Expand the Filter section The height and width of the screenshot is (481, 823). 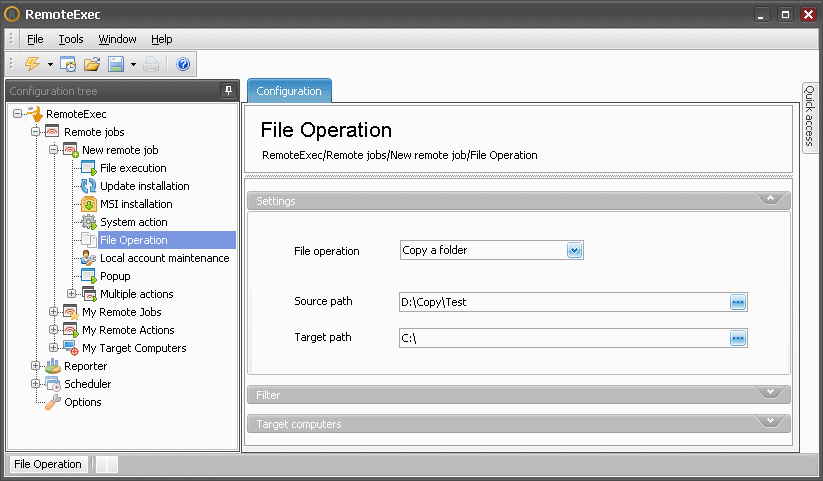771,392
